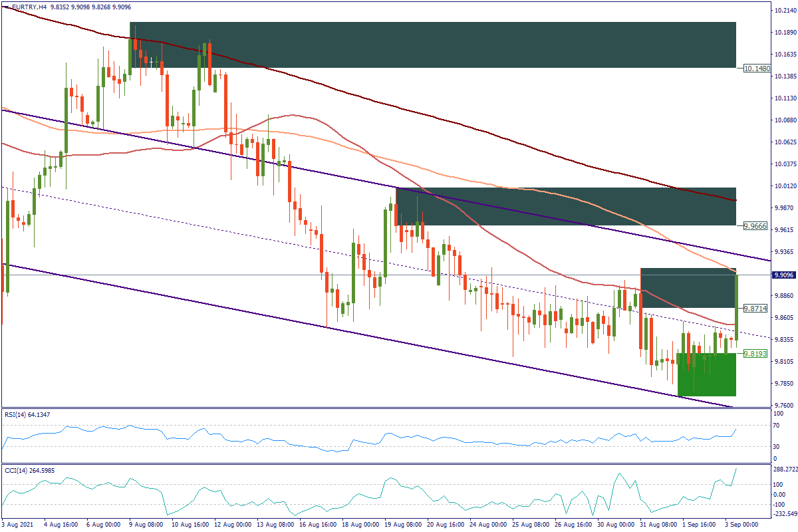798x532 pixels.
Task: Click the 9.8714 level price tag
Action: [x=755, y=309]
